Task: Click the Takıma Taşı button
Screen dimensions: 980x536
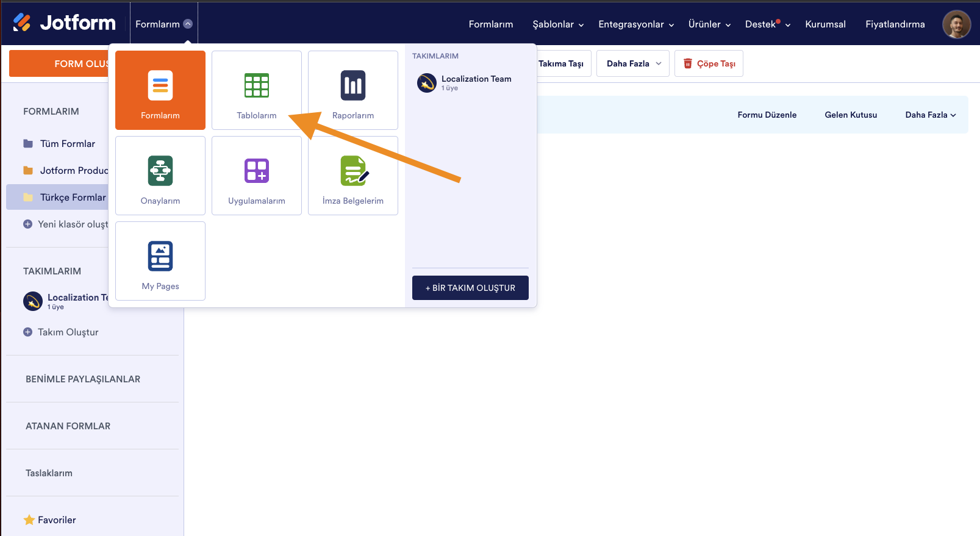Action: pos(564,63)
